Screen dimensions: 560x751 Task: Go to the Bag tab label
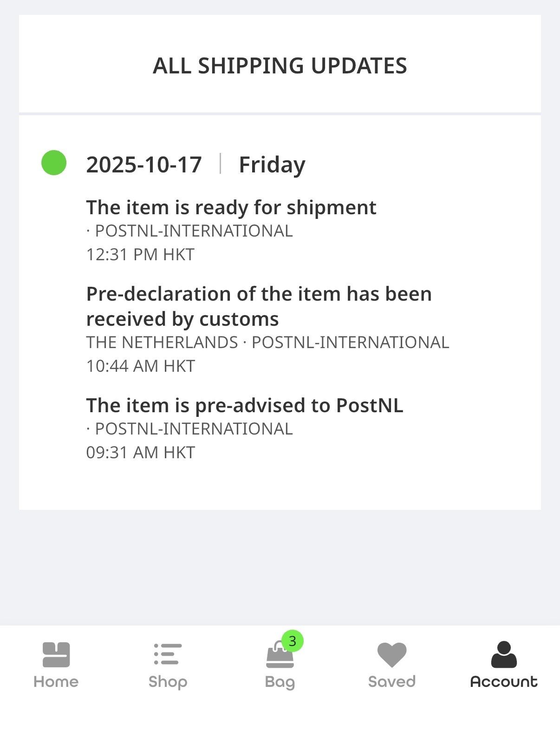click(x=280, y=682)
